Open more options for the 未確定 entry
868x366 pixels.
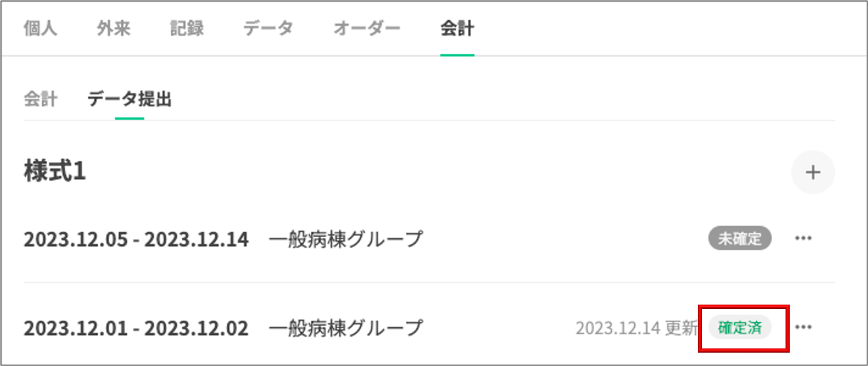click(803, 238)
